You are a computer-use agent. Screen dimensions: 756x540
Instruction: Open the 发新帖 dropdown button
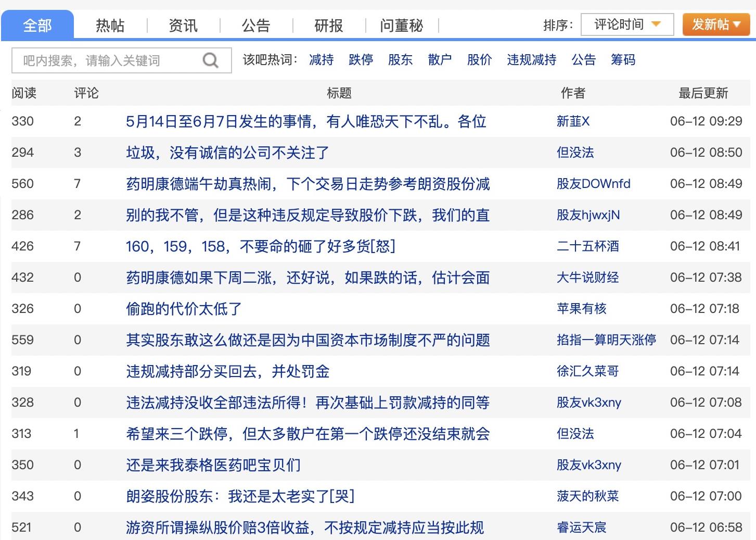[716, 24]
